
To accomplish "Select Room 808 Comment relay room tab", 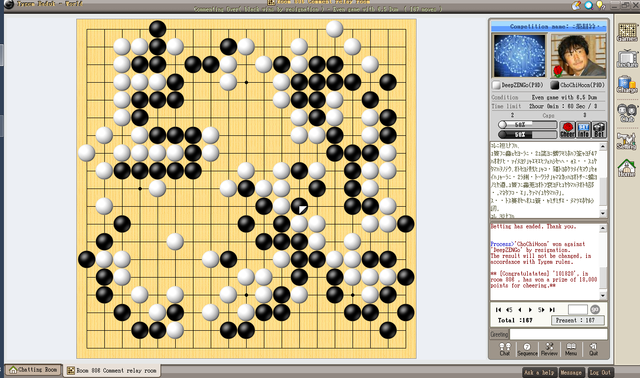I will [x=112, y=370].
